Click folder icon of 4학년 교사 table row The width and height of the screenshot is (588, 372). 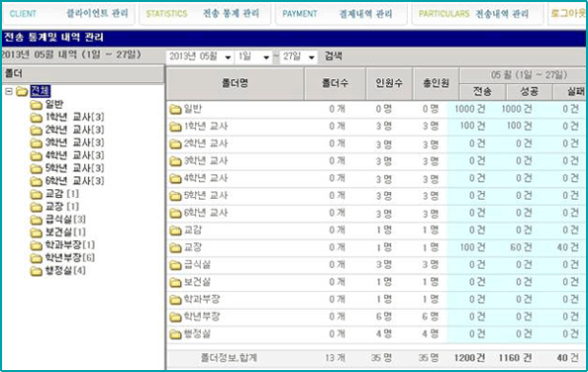pyautogui.click(x=175, y=179)
